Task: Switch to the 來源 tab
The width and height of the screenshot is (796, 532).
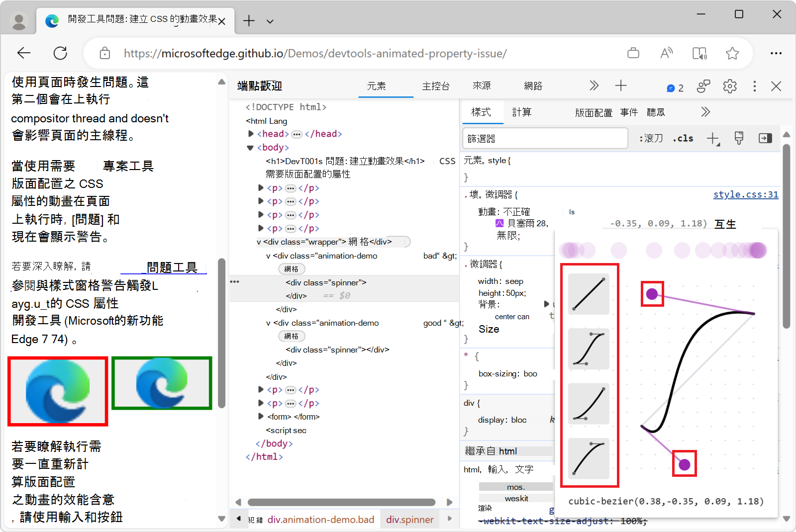Action: [482, 86]
